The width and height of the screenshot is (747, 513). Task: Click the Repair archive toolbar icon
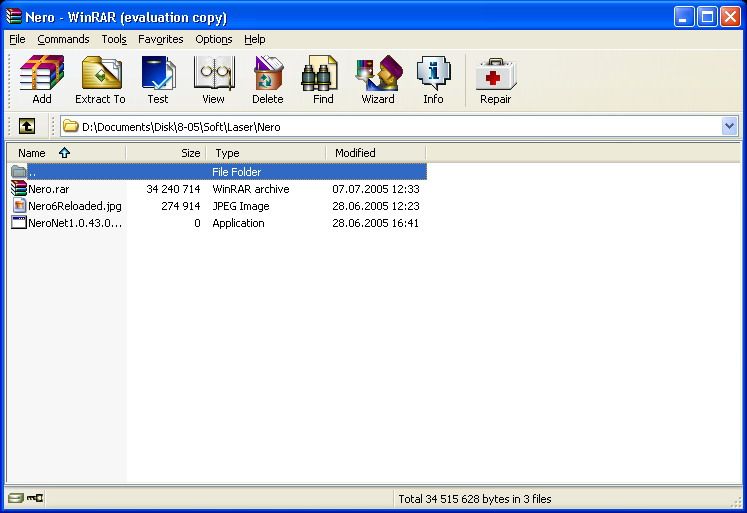[x=495, y=74]
